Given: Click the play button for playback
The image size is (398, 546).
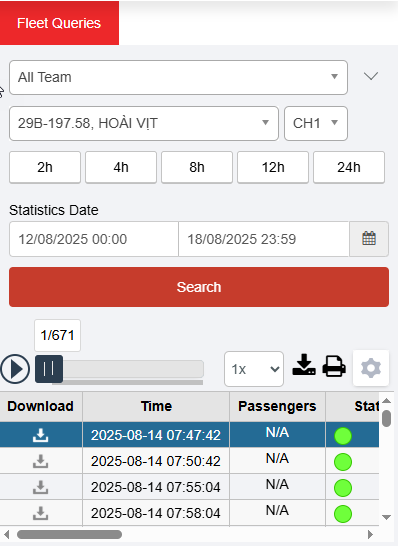Looking at the screenshot, I should pyautogui.click(x=15, y=369).
